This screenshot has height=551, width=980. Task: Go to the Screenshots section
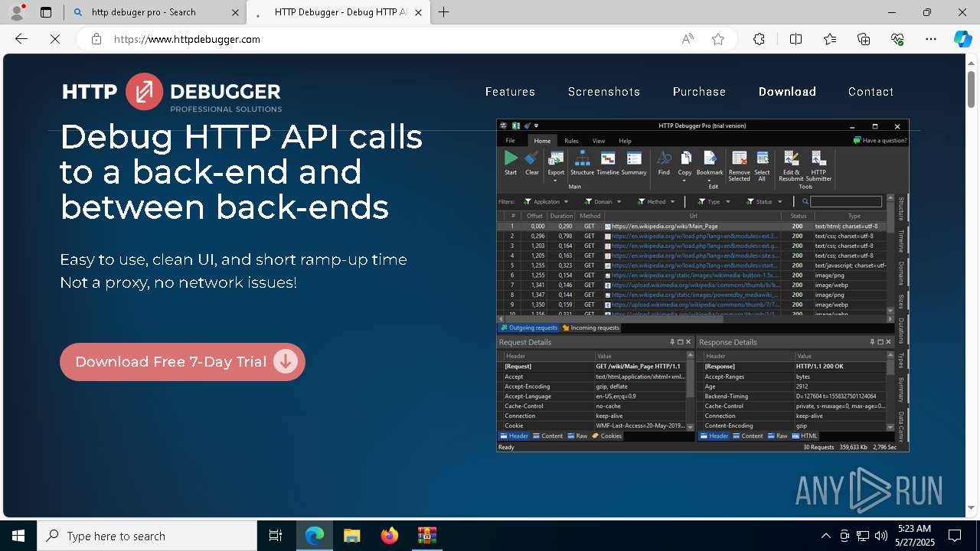(604, 92)
